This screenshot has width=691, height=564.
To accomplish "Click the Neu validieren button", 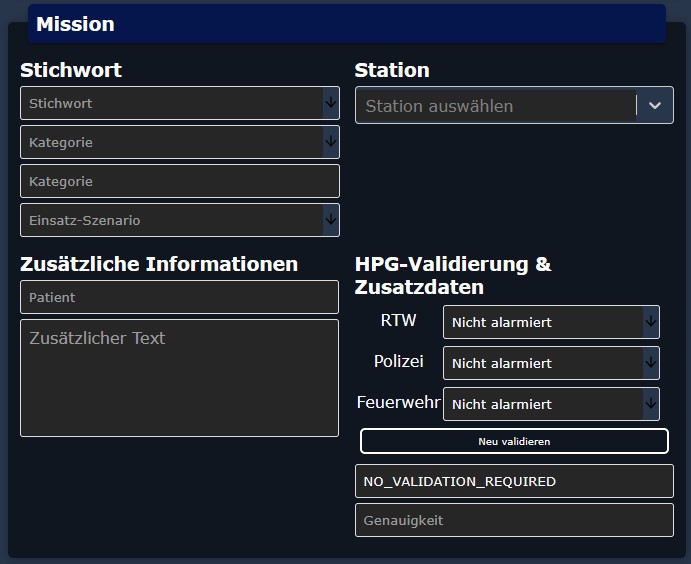I will tap(514, 441).
